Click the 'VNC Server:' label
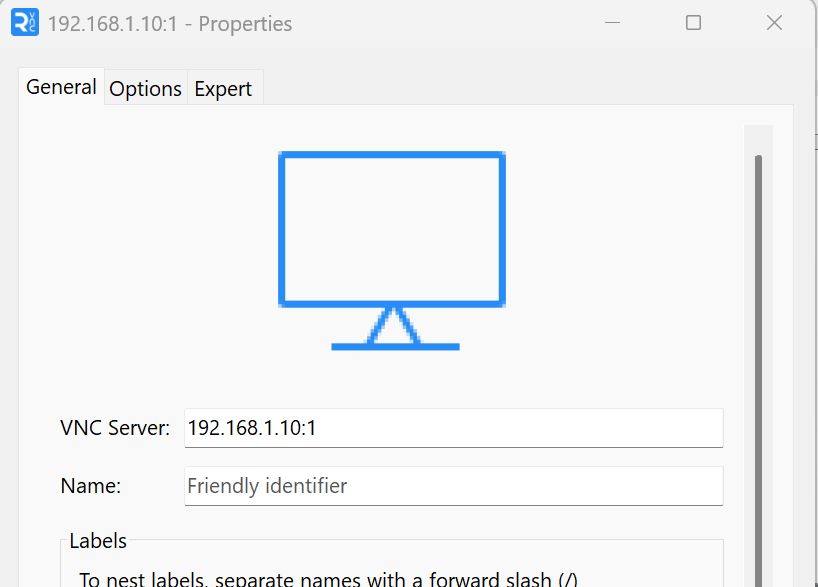The width and height of the screenshot is (818, 587). [115, 428]
